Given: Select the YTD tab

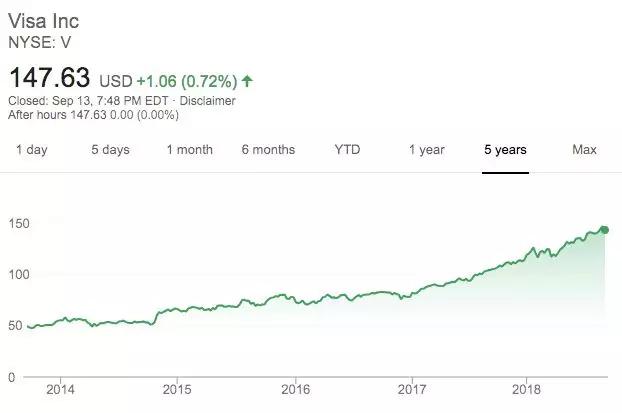Looking at the screenshot, I should click(347, 150).
